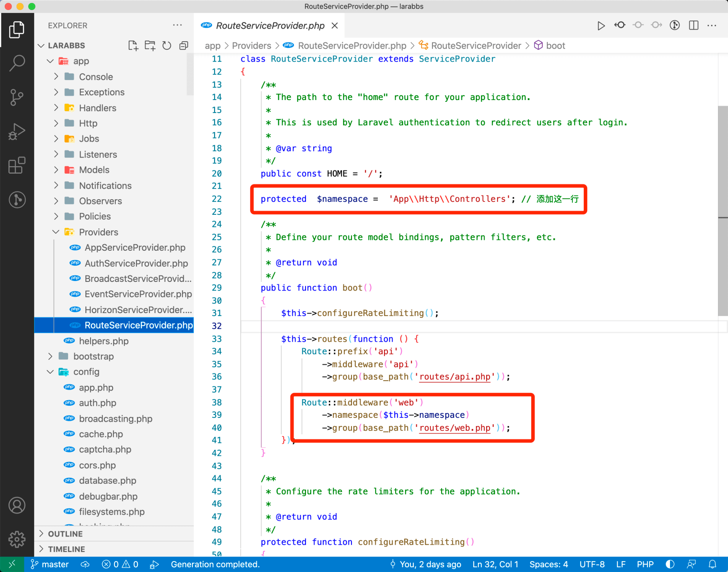Change end of line sequence LF
Screen dimensions: 728x572
coord(621,564)
